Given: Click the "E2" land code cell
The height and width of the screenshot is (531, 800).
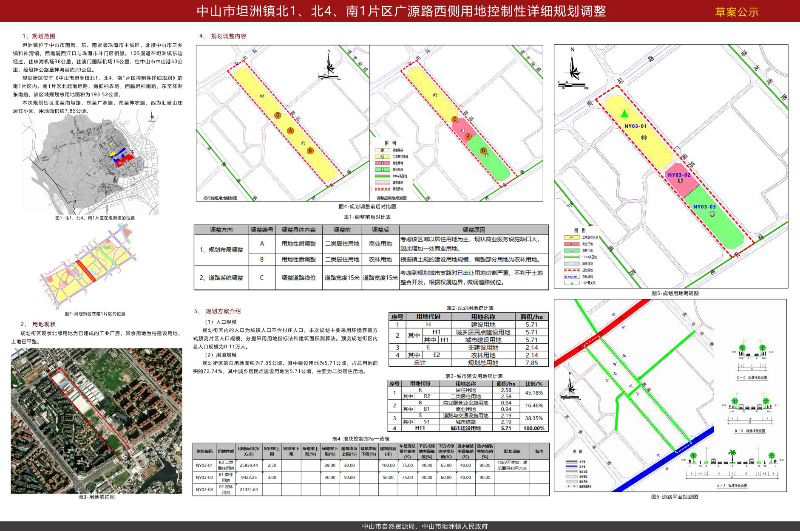Looking at the screenshot, I should click(x=437, y=355).
